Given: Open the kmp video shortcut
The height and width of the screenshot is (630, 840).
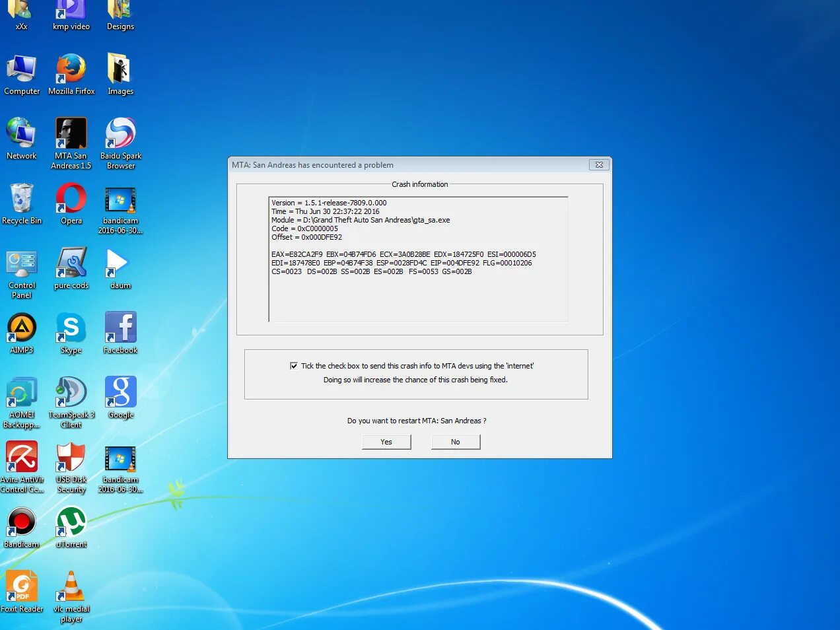Looking at the screenshot, I should [71, 15].
